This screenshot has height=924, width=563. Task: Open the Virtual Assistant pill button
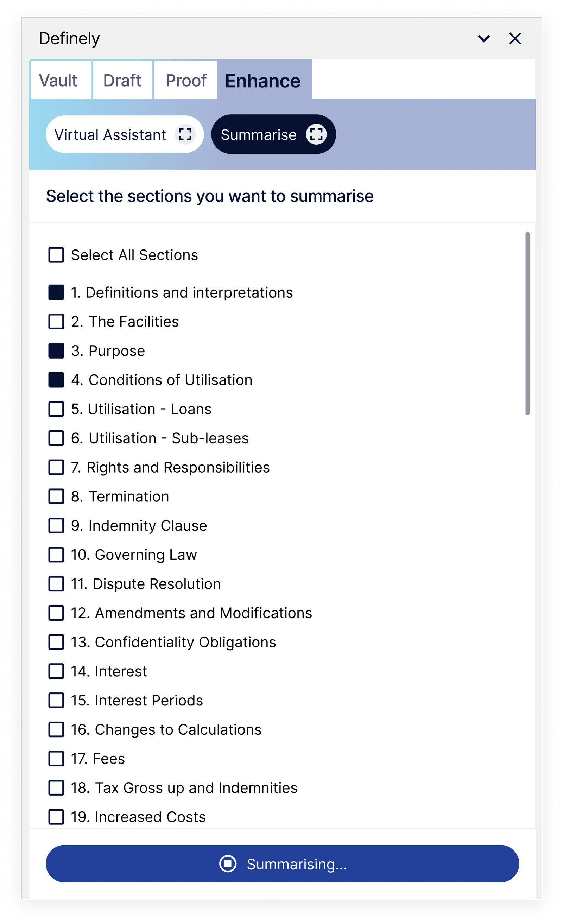pos(110,134)
